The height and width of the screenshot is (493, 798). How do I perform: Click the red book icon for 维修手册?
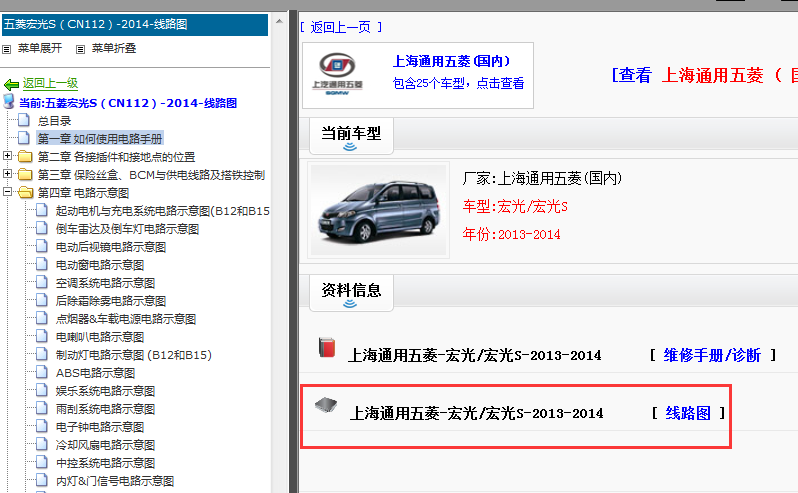coord(327,347)
